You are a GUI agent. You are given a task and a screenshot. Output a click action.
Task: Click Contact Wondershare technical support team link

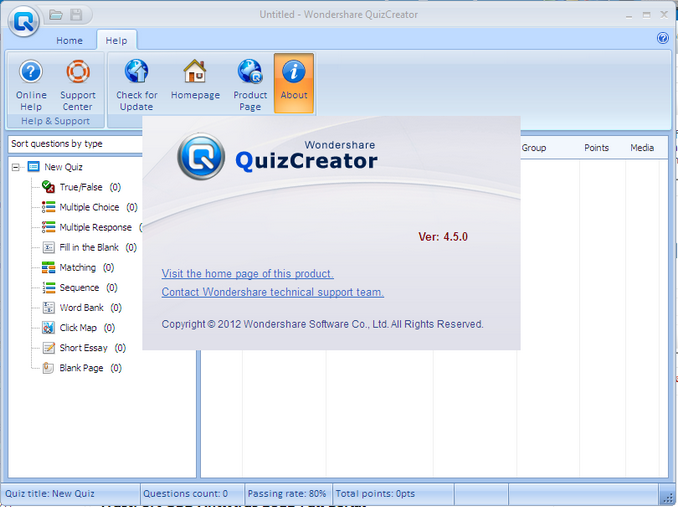tap(272, 292)
